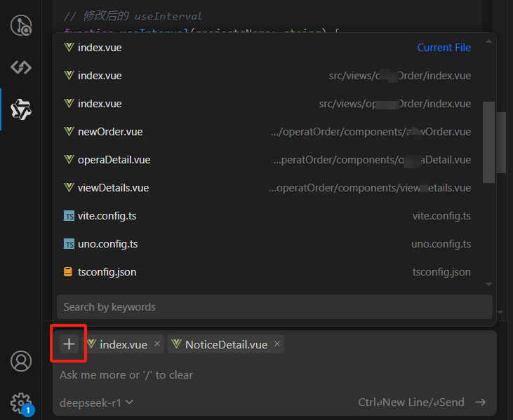Viewport: 513px width, 420px height.
Task: Select tsconfig.json in file list
Action: pyautogui.click(x=267, y=272)
